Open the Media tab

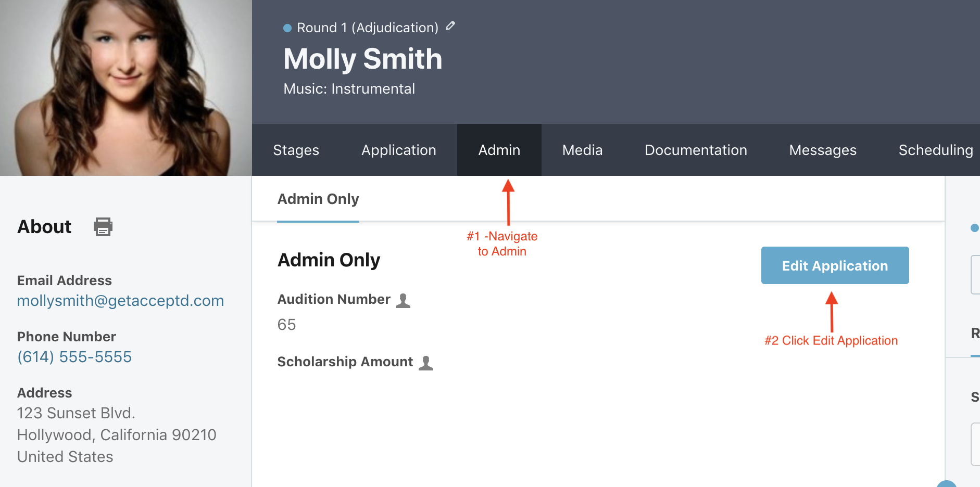582,150
